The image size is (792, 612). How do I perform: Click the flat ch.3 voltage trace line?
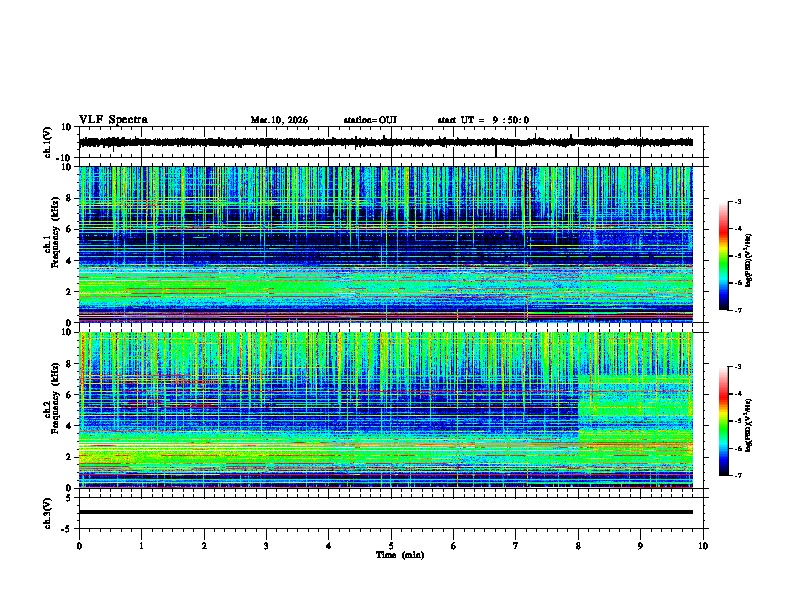point(385,512)
